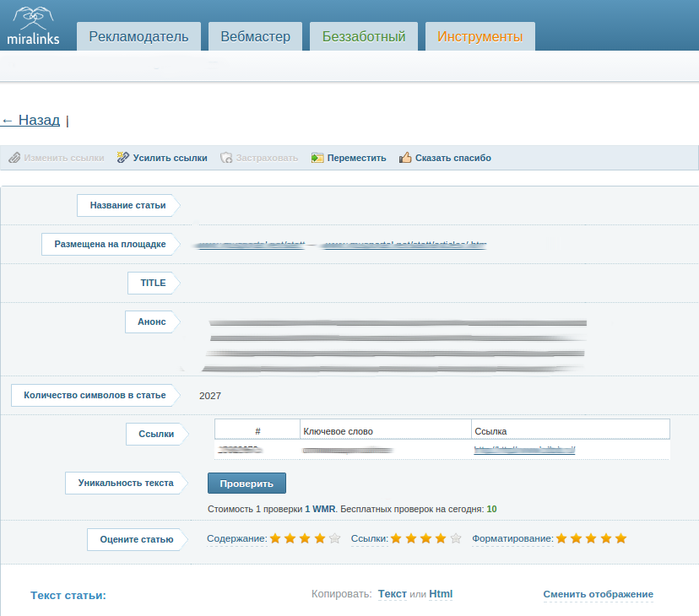Screen dimensions: 699x616
Task: Click the Застраховать shield icon
Action: (226, 158)
